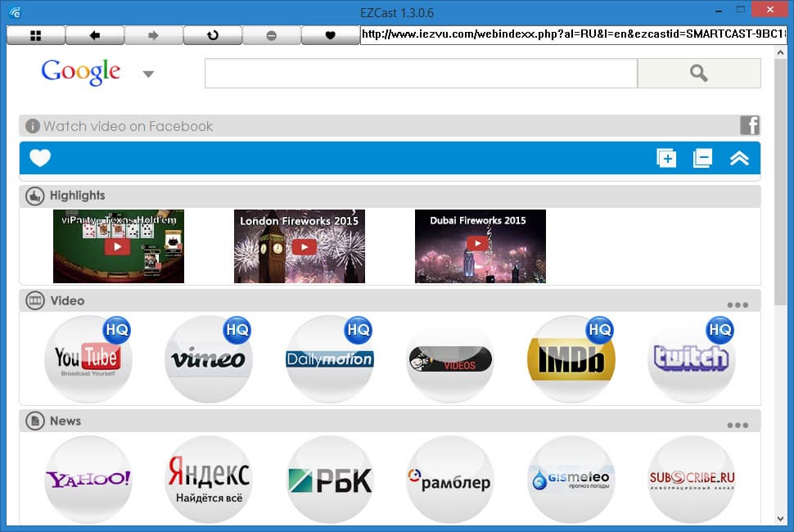794x532 pixels.
Task: Open the Videos site icon
Action: [x=450, y=358]
